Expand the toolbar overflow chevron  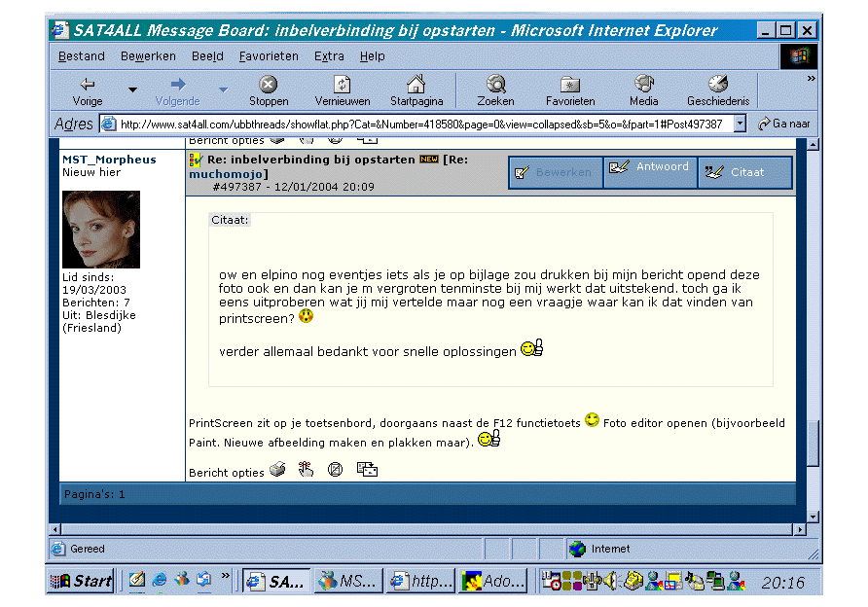click(x=811, y=79)
